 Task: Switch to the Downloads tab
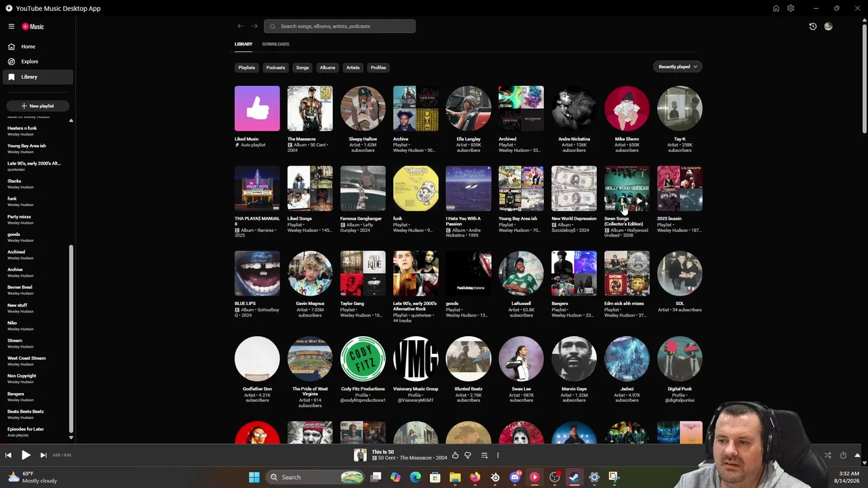275,44
